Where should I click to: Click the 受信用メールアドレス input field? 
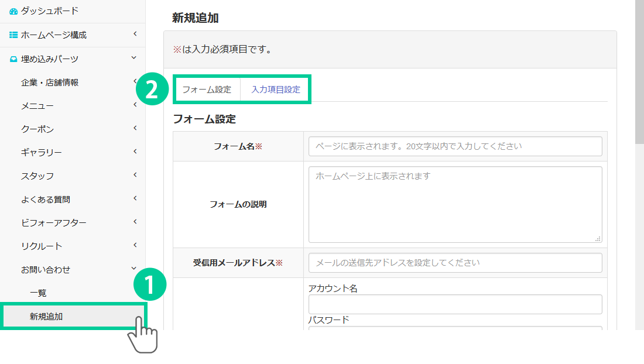click(455, 263)
